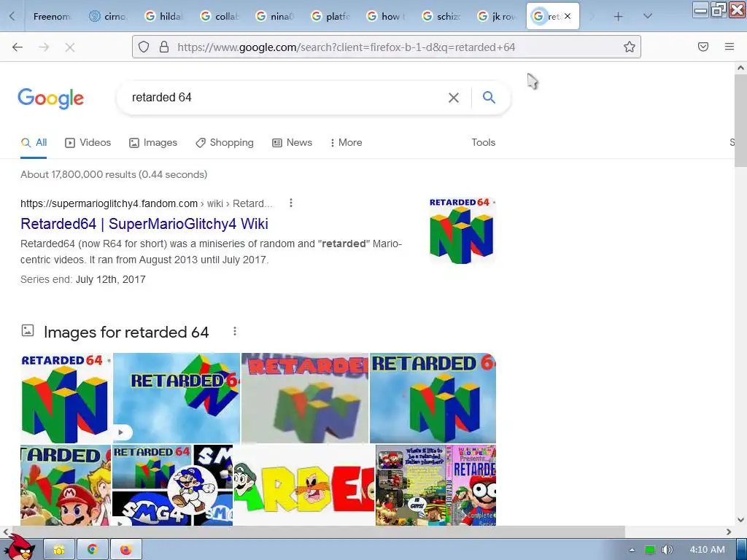
Task: Open a new tab with plus button
Action: click(x=618, y=17)
